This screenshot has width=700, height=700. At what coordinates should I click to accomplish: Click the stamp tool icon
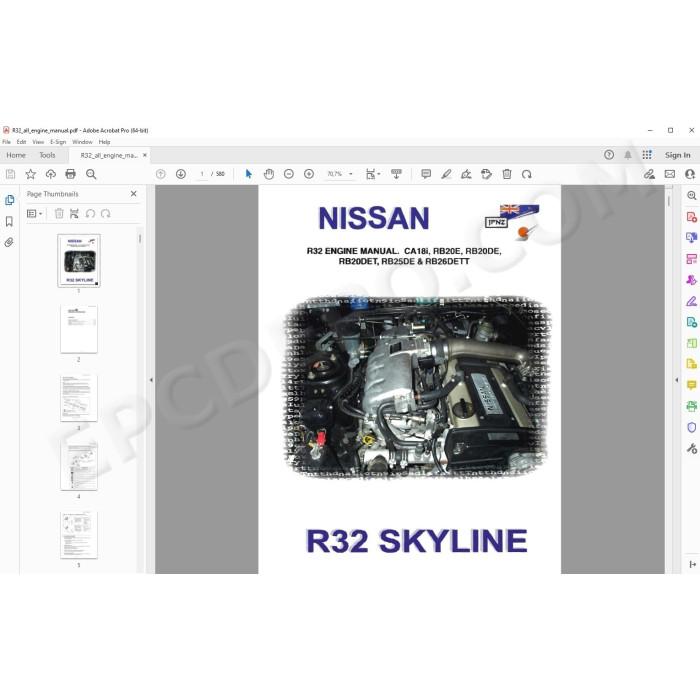click(x=487, y=174)
